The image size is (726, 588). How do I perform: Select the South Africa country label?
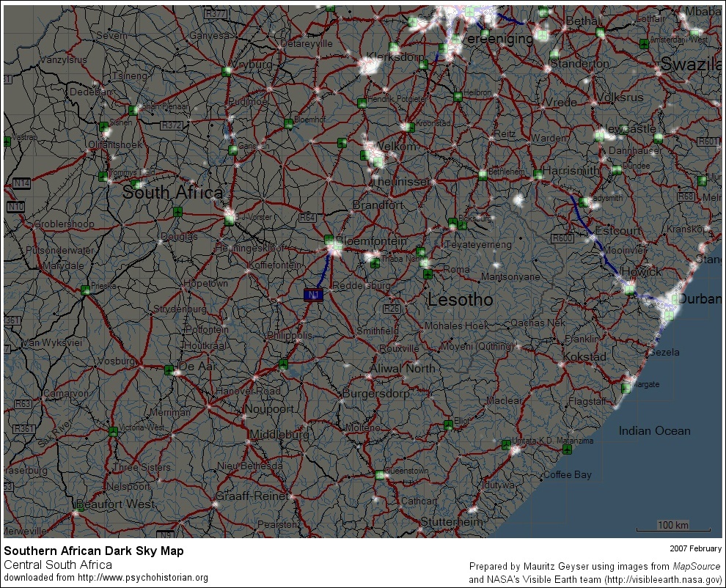click(x=172, y=193)
